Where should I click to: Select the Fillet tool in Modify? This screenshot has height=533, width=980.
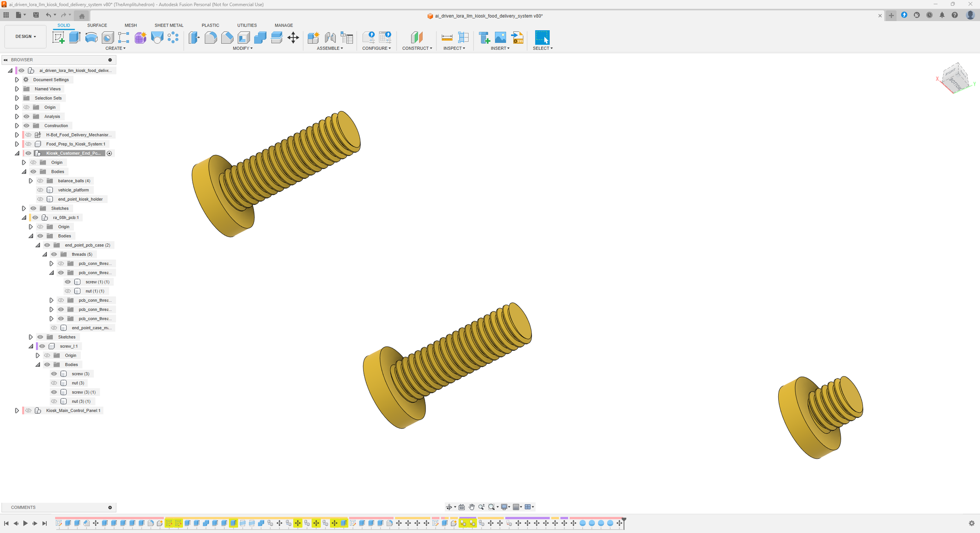[x=211, y=38]
